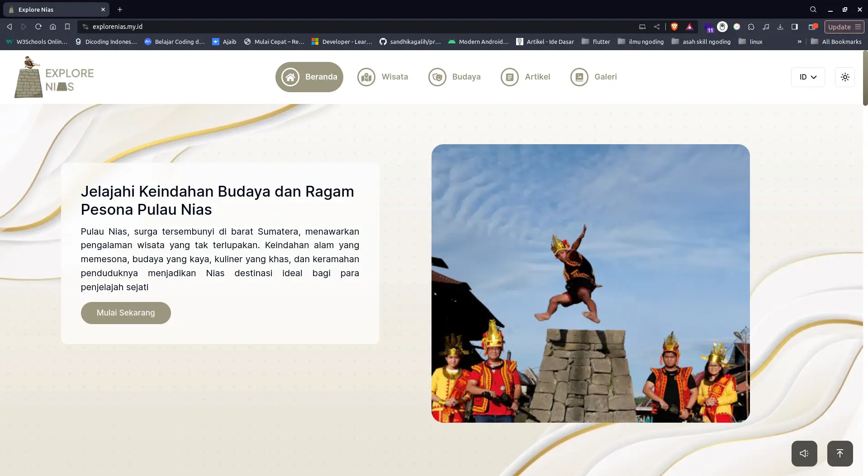Click the Explore Nias site logo
The width and height of the screenshot is (868, 476).
pyautogui.click(x=53, y=77)
